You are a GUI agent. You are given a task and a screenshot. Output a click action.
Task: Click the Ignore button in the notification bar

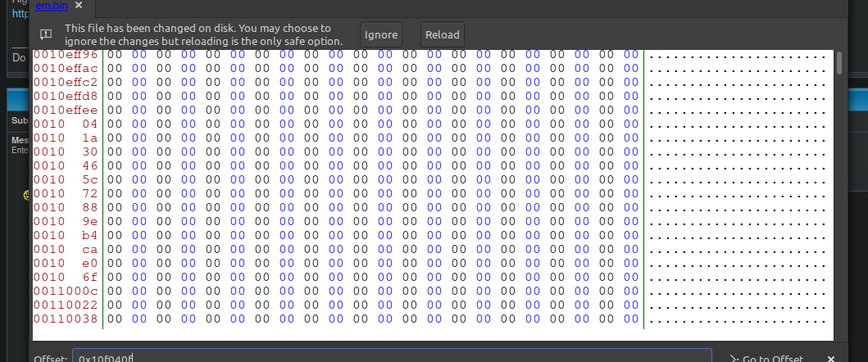[x=381, y=35]
